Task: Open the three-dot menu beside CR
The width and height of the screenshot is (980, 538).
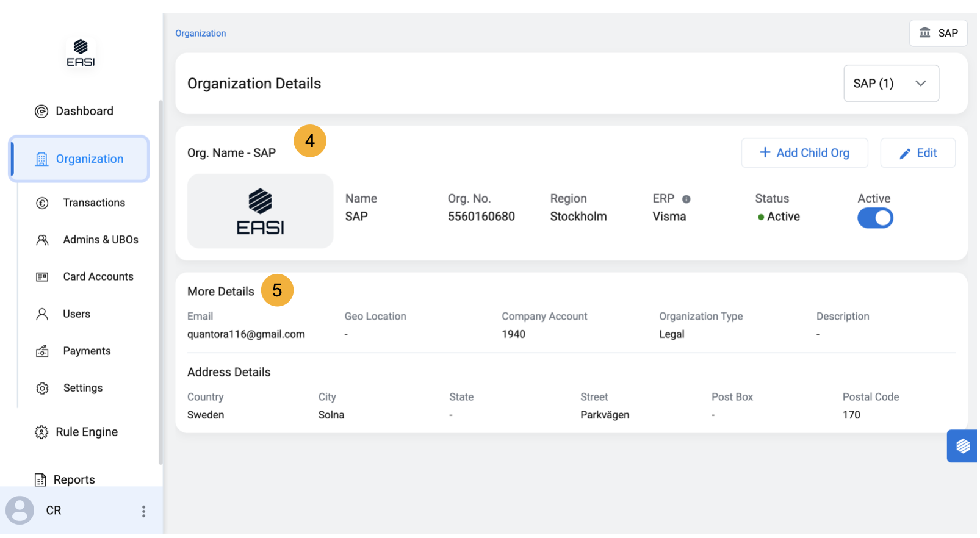Action: [143, 512]
